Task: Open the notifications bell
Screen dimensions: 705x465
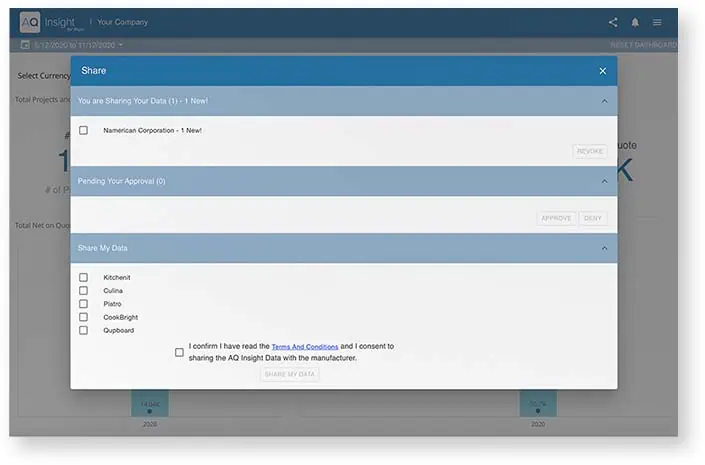Action: [635, 22]
